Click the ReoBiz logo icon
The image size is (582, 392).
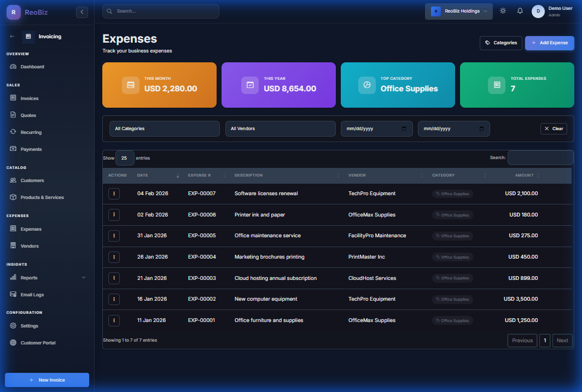point(13,12)
